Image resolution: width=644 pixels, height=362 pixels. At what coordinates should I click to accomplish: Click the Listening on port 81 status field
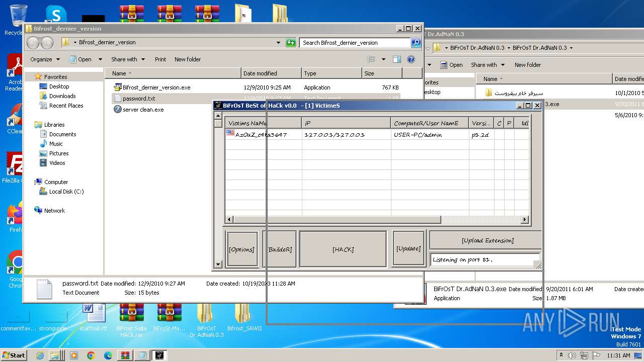coord(485,260)
